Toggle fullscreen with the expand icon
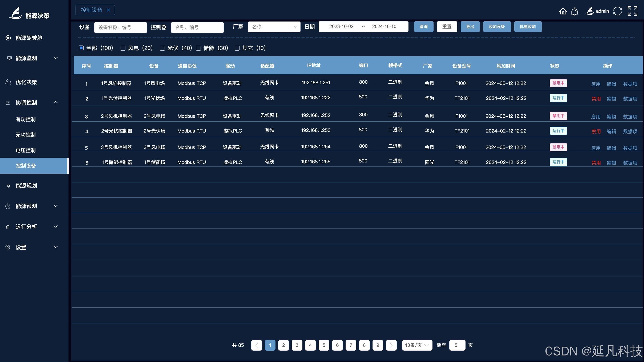This screenshot has width=644, height=362. pyautogui.click(x=632, y=11)
